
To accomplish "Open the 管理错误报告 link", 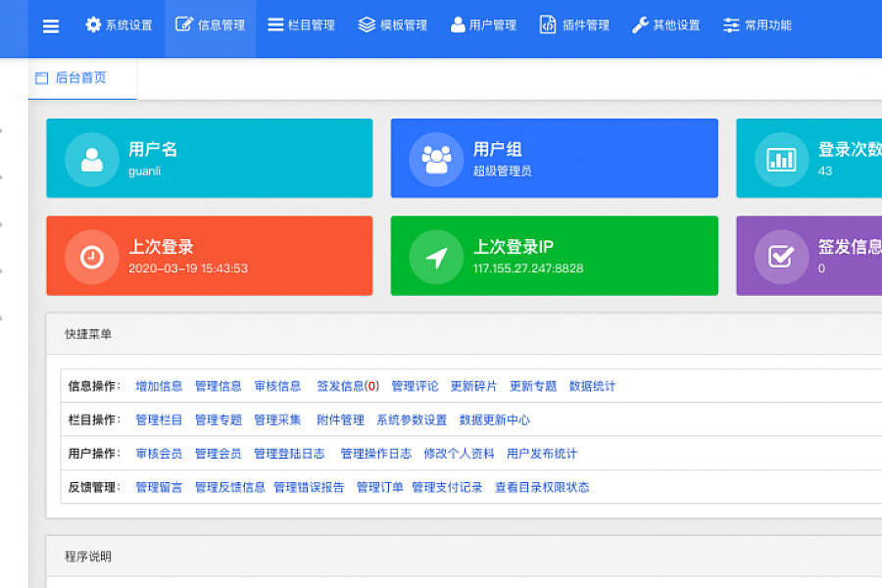I will pyautogui.click(x=309, y=487).
